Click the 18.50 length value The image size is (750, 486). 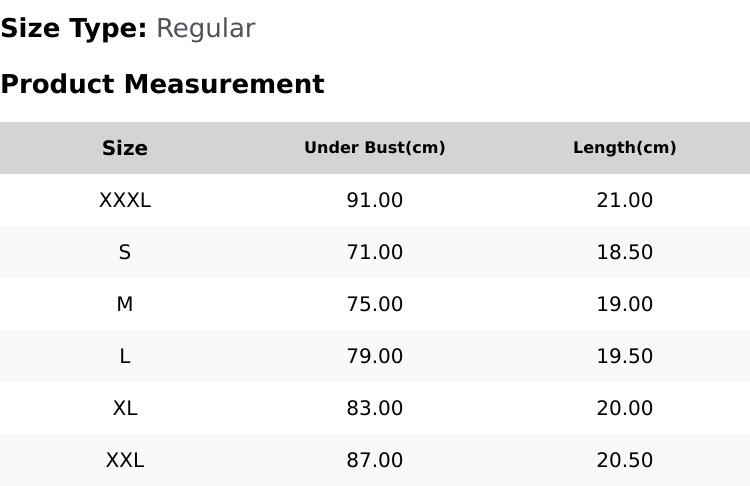(x=625, y=252)
